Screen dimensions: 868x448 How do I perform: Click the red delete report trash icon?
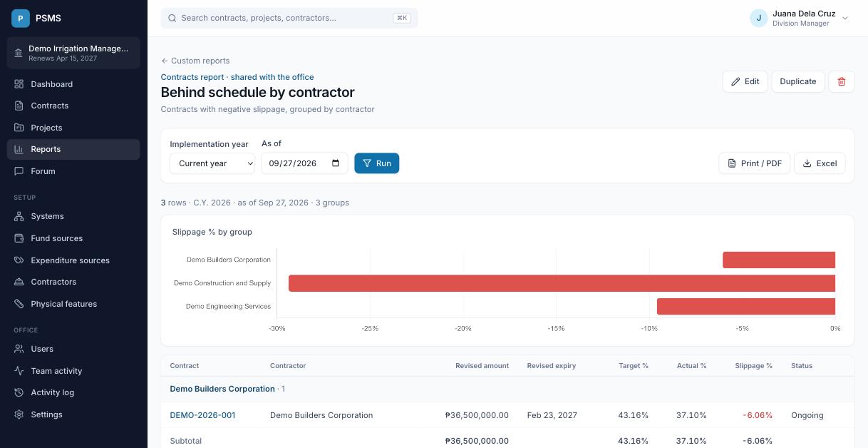coord(842,81)
